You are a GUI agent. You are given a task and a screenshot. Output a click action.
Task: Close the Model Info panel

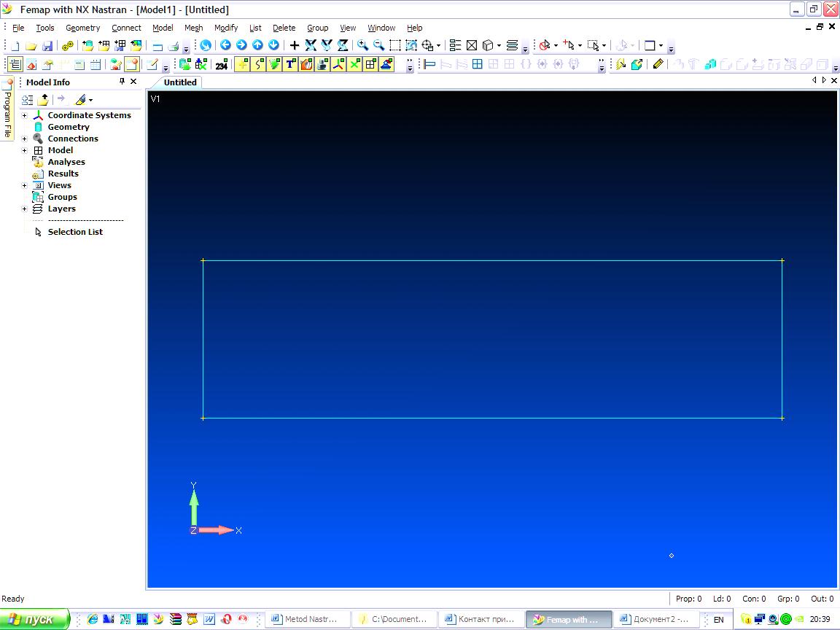click(134, 82)
